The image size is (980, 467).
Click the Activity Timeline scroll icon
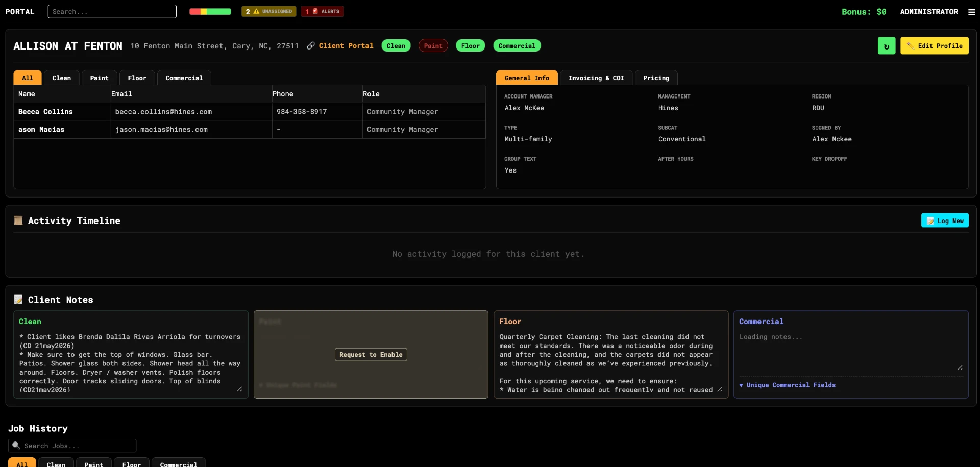coord(18,220)
